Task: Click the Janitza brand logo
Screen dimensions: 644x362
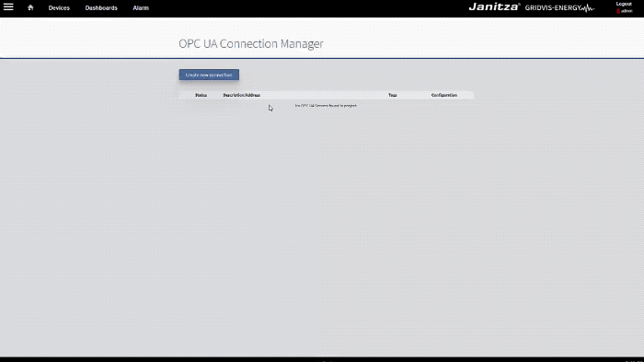Action: tap(495, 7)
